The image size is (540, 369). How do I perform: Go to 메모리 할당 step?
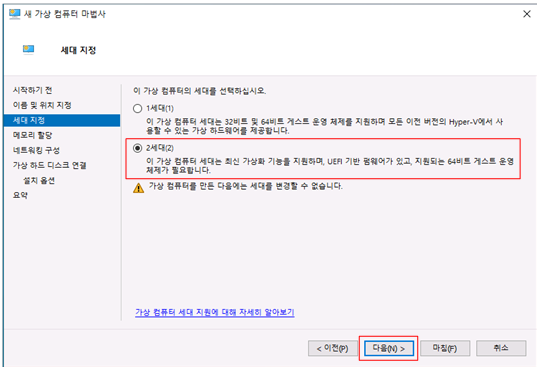32,135
